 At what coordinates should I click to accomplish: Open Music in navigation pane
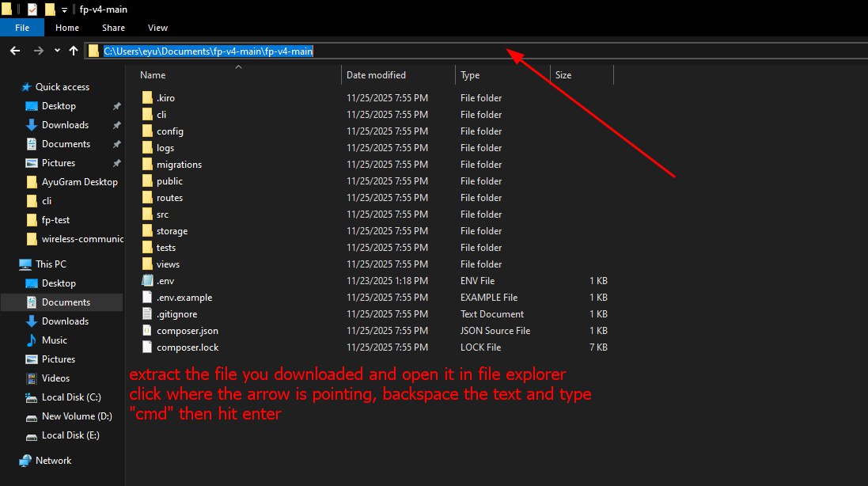click(55, 340)
